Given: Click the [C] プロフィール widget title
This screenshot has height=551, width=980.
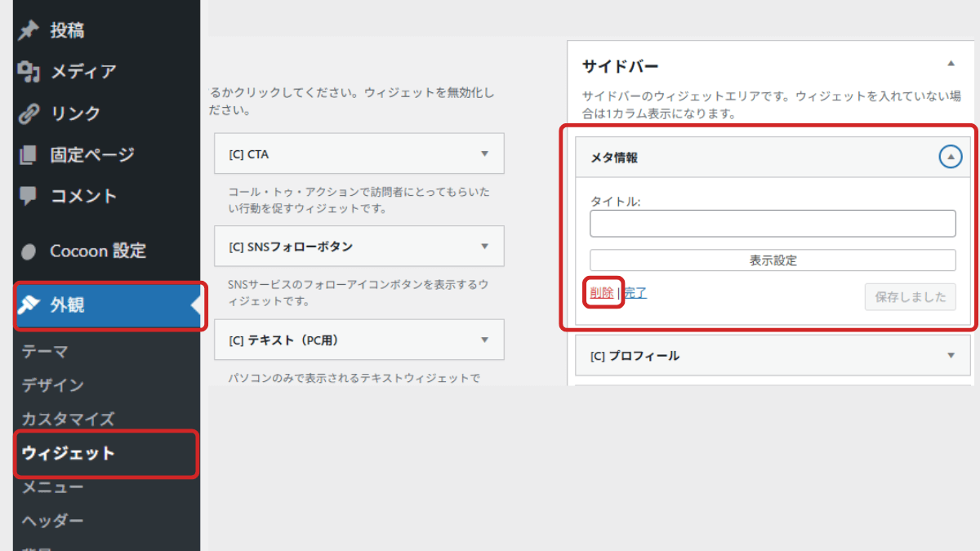Looking at the screenshot, I should pos(635,356).
